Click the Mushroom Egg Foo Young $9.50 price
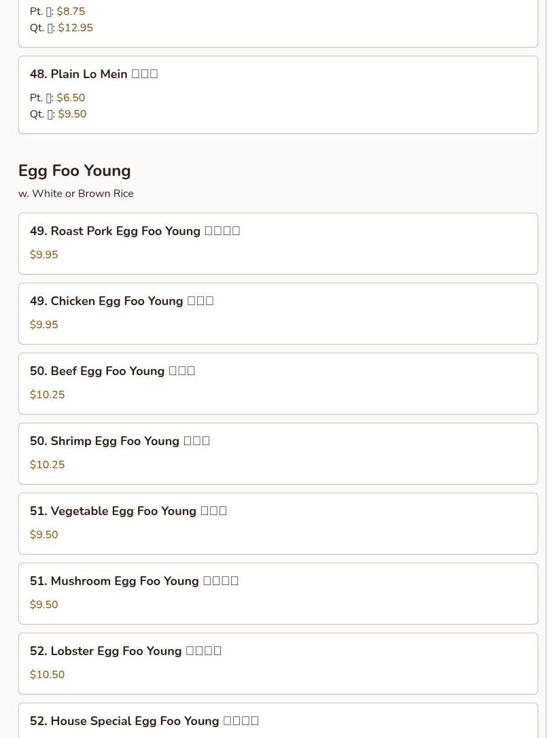This screenshot has width=560, height=738. coord(44,605)
